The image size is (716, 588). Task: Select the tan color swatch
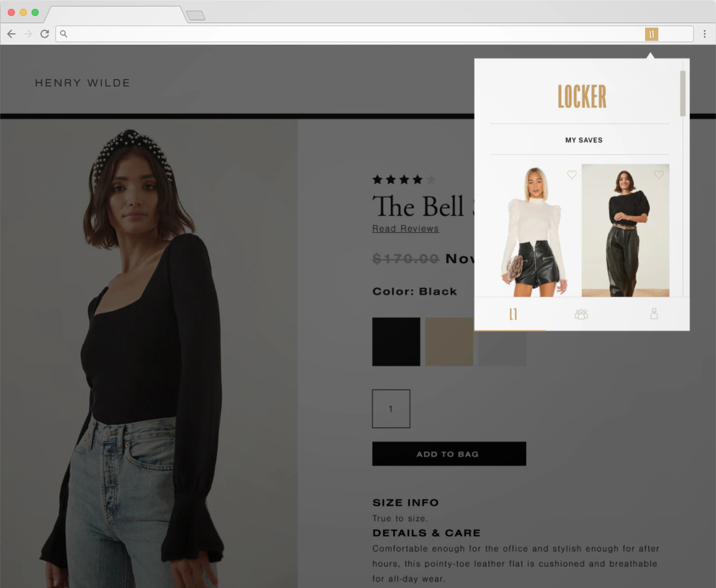[x=449, y=342]
